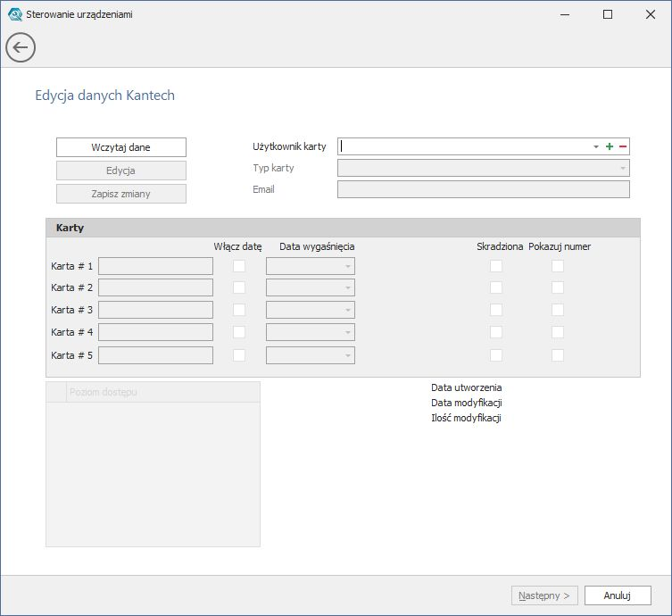Open Data wygaśnięcia dropdown for Karta # 5

coord(311,355)
